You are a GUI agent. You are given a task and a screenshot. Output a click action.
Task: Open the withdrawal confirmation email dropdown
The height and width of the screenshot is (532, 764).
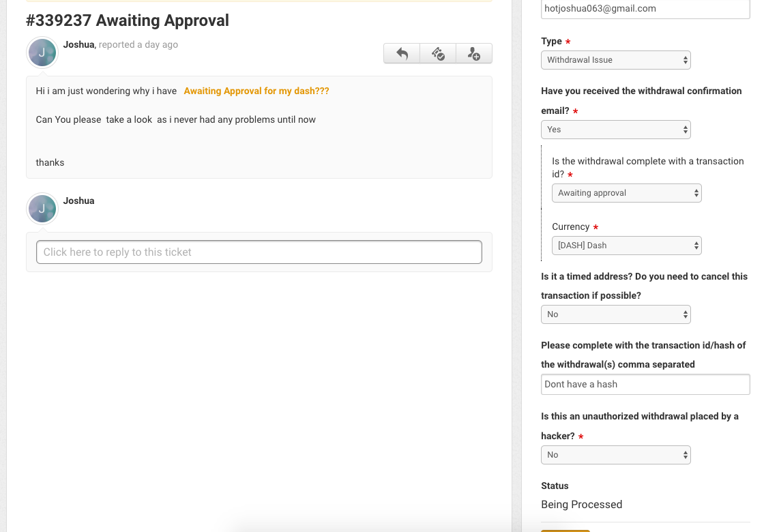[615, 130]
